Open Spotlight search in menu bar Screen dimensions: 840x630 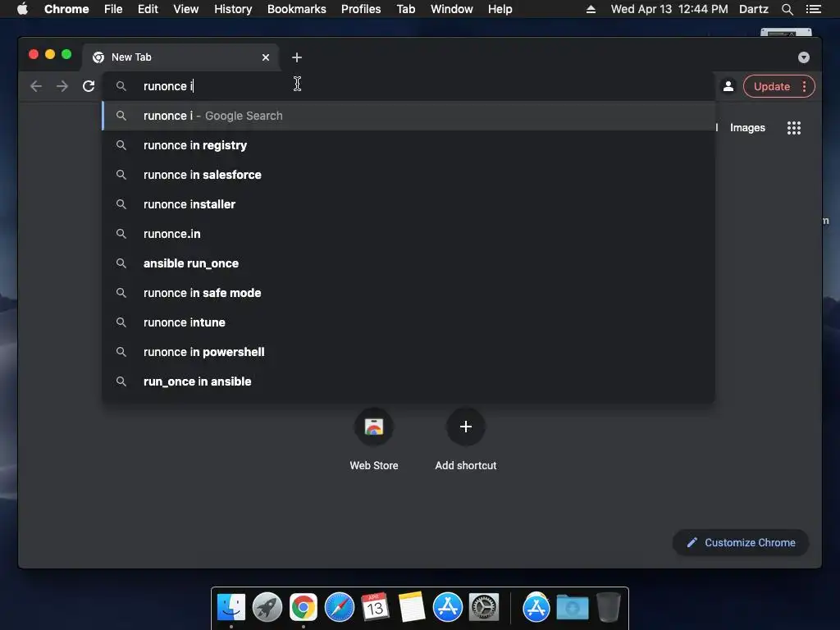[787, 9]
